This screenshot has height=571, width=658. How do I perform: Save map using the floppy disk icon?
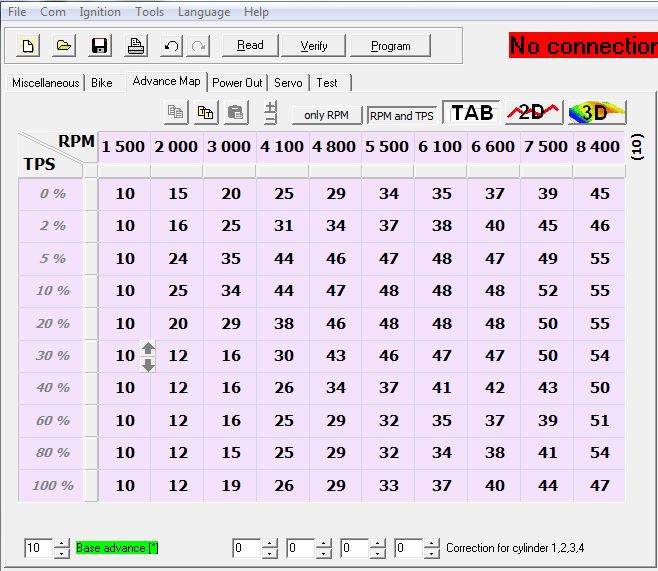(99, 46)
